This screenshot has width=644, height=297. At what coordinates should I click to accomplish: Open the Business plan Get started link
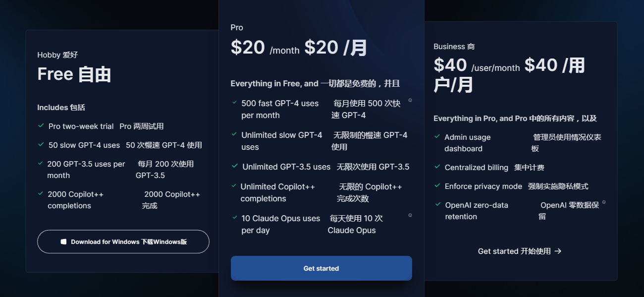tap(519, 251)
